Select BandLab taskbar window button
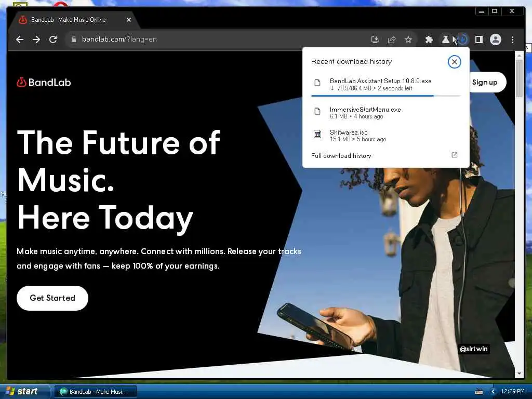 pyautogui.click(x=96, y=392)
